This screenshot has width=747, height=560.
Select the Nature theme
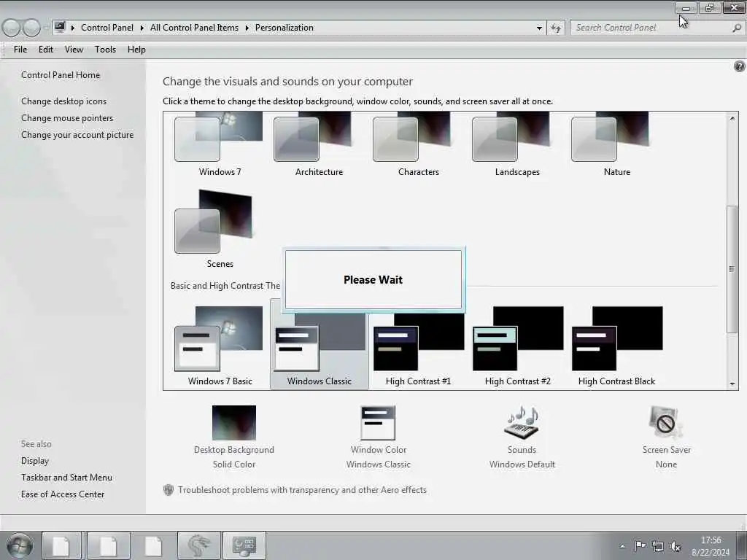pyautogui.click(x=616, y=144)
